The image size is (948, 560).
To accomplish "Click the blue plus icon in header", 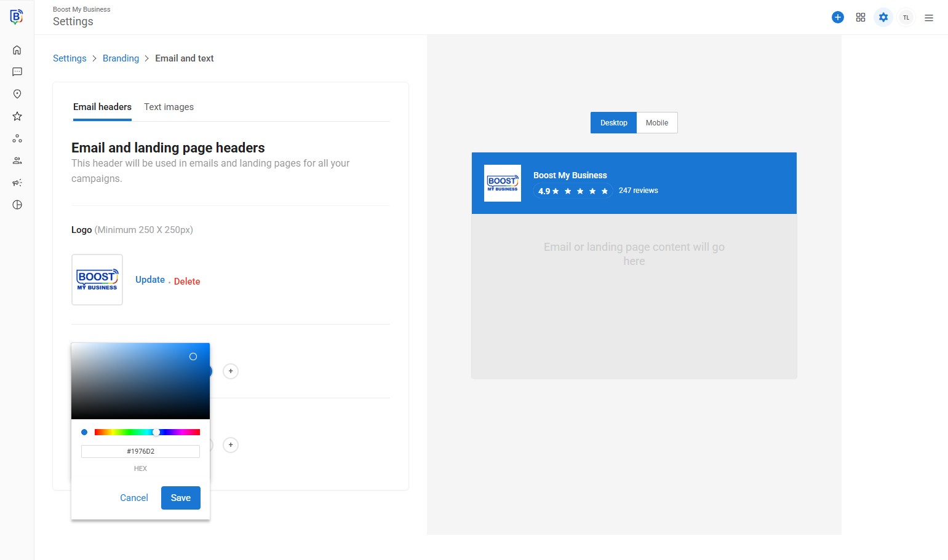I will [837, 17].
